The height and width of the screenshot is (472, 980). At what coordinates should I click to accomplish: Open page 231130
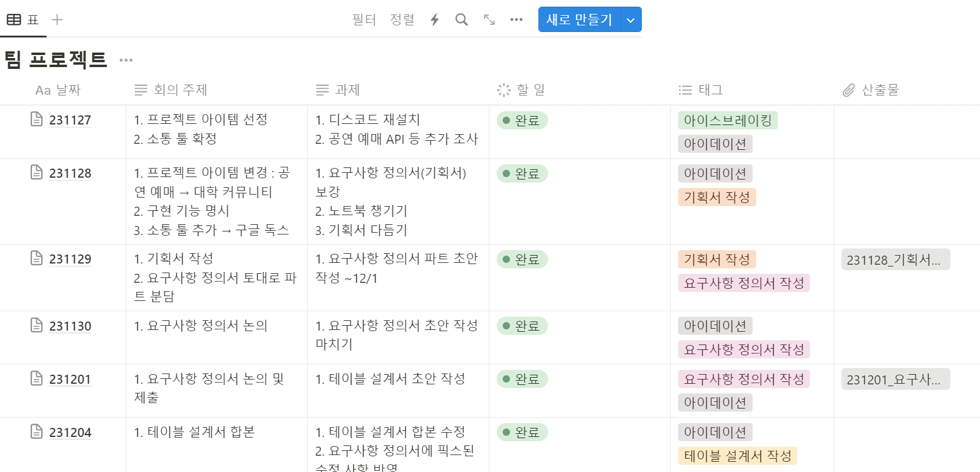click(70, 326)
